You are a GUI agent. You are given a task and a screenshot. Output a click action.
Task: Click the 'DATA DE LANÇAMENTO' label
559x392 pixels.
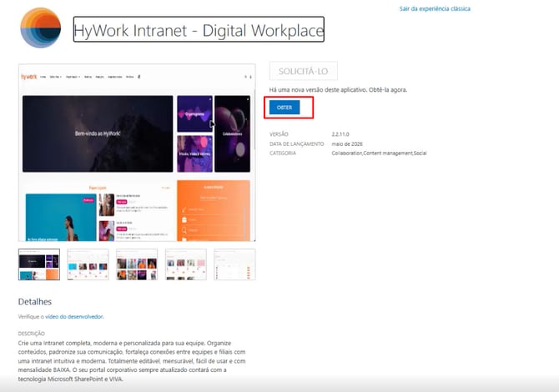(x=297, y=144)
